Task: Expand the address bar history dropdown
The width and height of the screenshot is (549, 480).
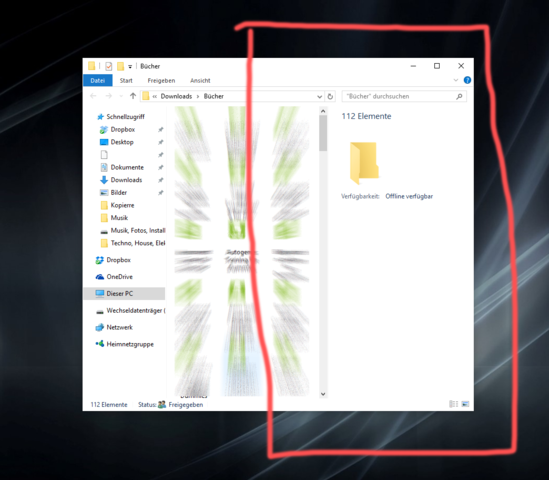Action: click(x=319, y=96)
